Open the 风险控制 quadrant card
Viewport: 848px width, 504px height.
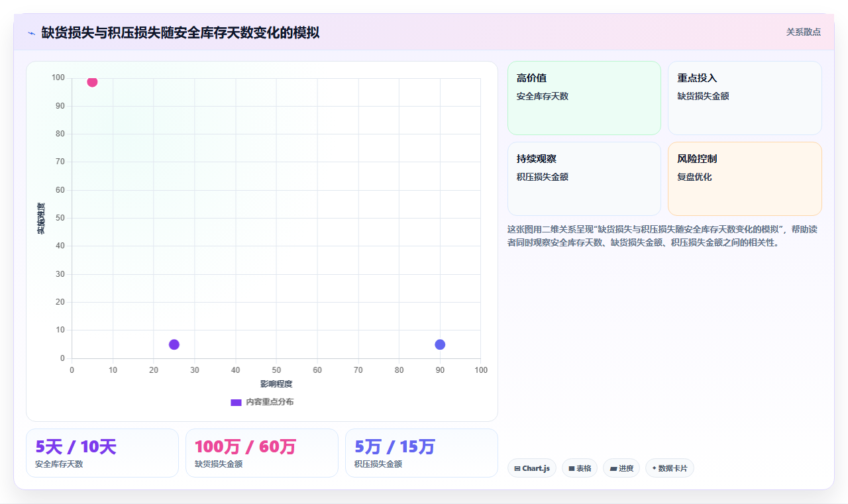(x=745, y=179)
